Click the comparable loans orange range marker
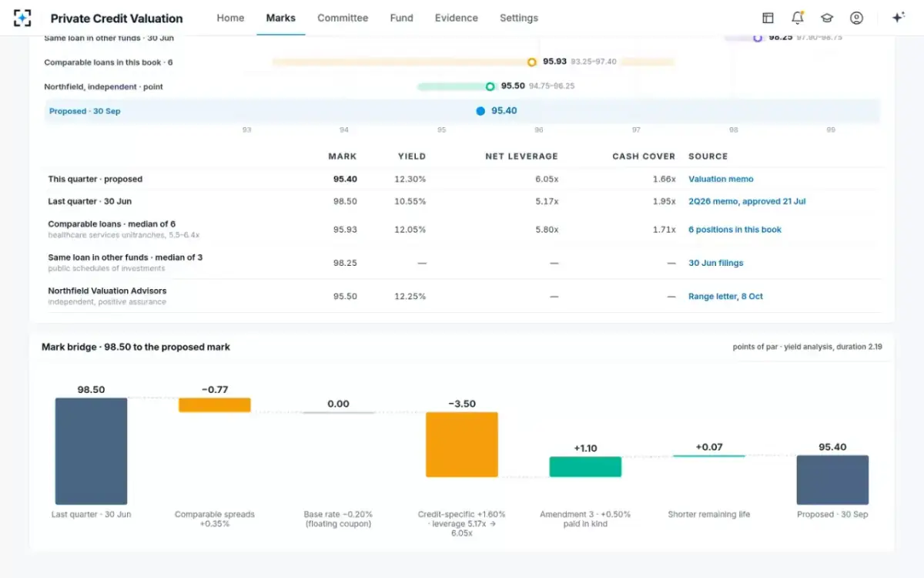Image resolution: width=924 pixels, height=578 pixels. 531,62
